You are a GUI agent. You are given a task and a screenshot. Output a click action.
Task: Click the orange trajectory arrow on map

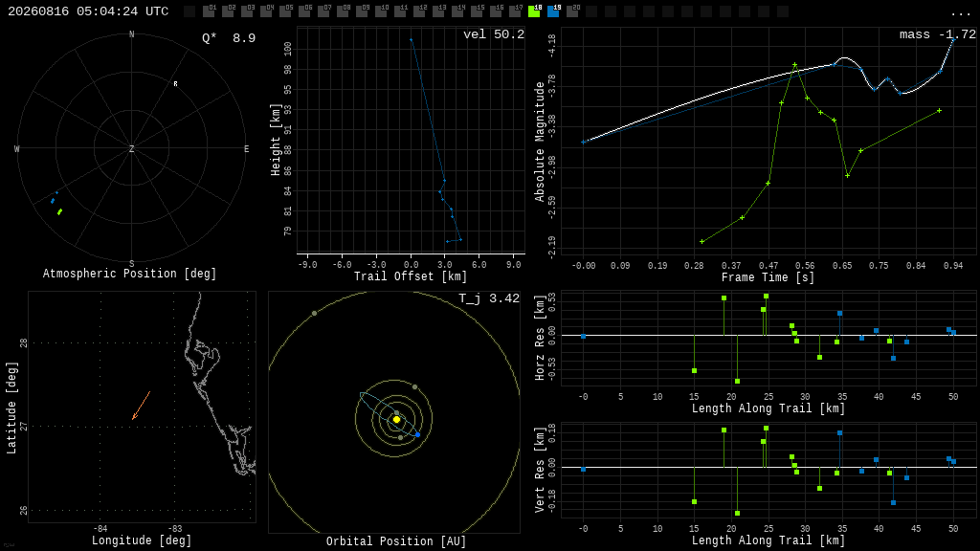tap(142, 406)
